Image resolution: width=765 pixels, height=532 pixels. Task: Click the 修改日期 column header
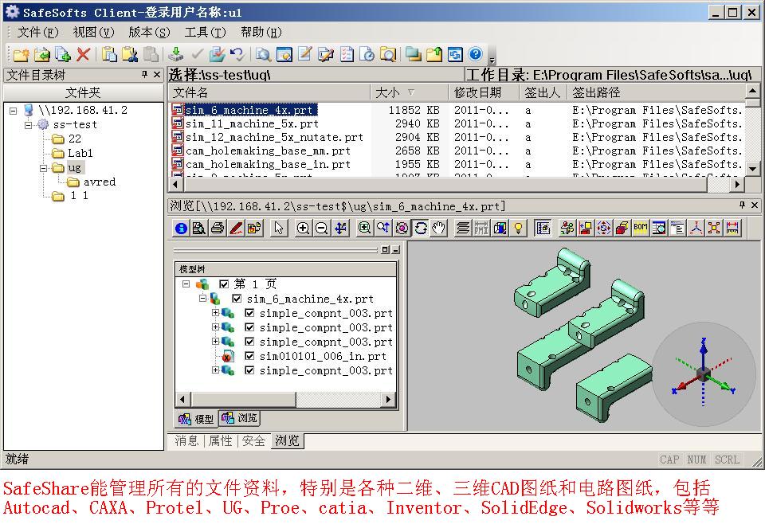(x=484, y=92)
